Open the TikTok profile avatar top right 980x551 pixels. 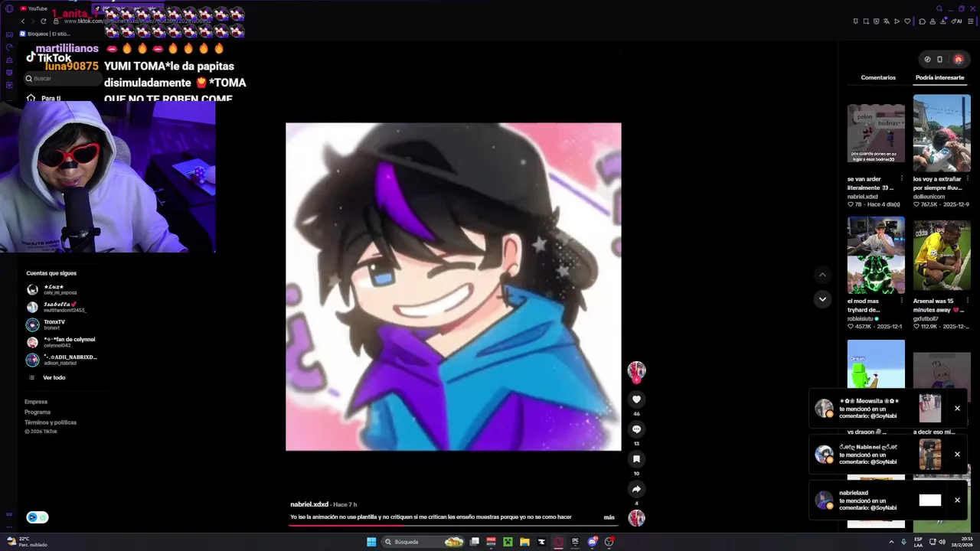click(x=959, y=60)
